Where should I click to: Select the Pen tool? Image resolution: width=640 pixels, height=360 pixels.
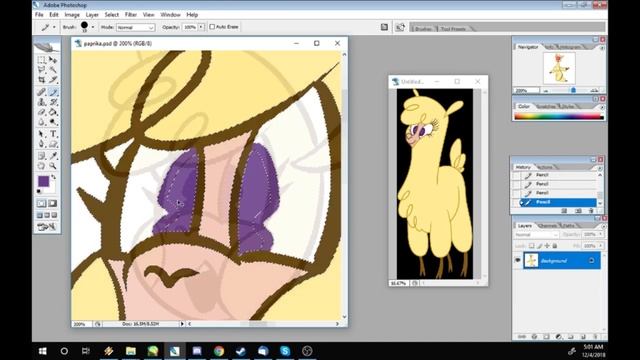click(x=42, y=144)
